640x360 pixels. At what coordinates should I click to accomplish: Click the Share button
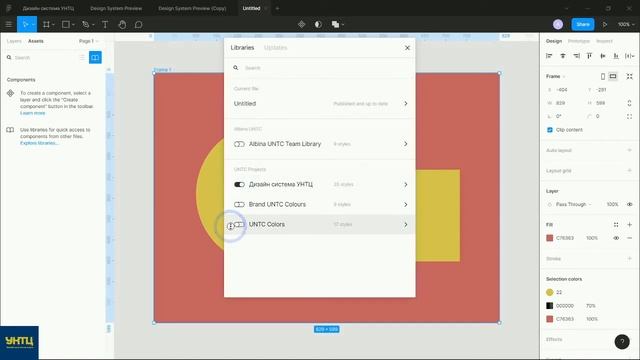[582, 24]
